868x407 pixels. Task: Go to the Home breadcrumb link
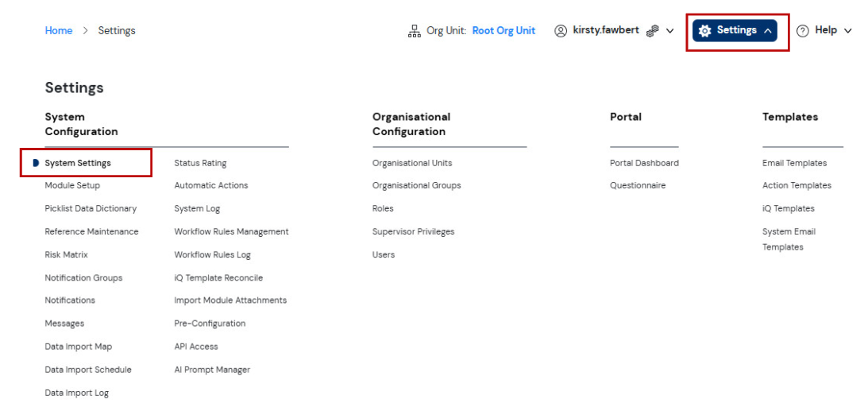[x=59, y=30]
